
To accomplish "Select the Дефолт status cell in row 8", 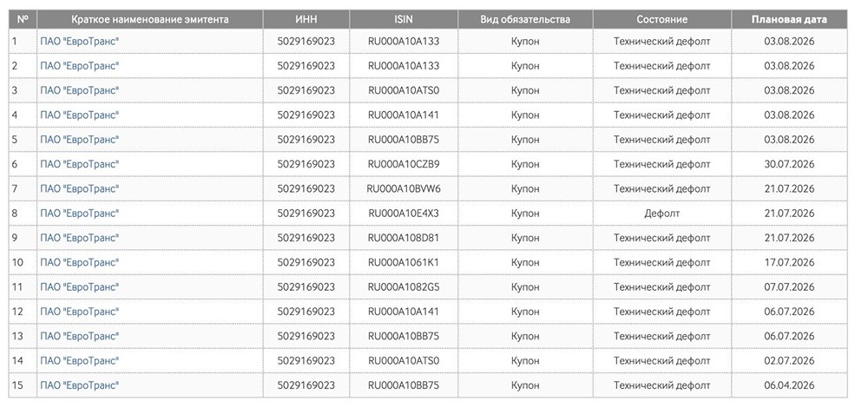I will 661,214.
